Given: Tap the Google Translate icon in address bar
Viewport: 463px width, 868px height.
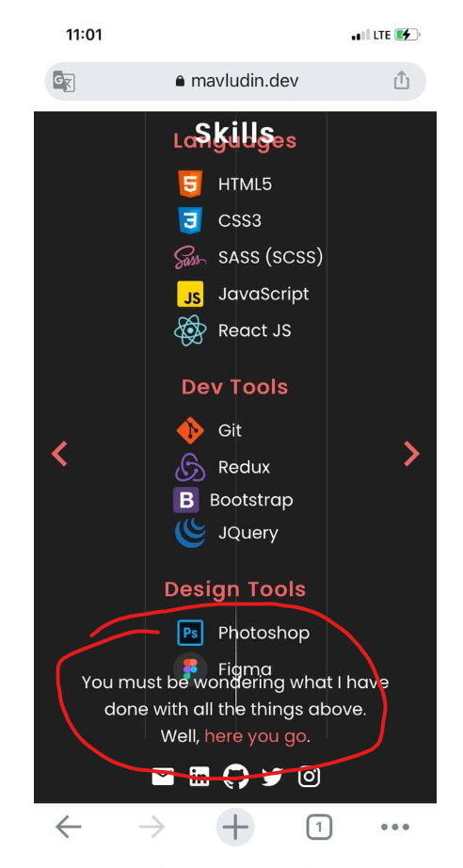Looking at the screenshot, I should [x=64, y=82].
